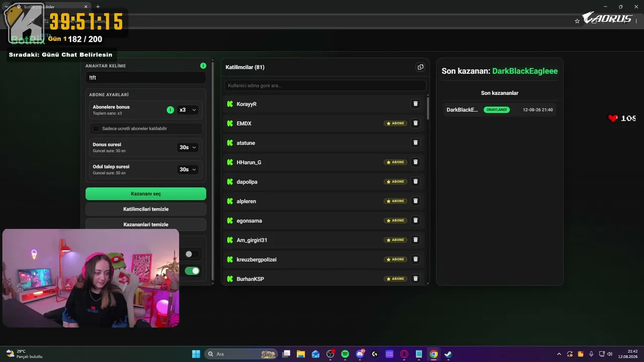Remove dapolipa via trash icon

tap(416, 182)
